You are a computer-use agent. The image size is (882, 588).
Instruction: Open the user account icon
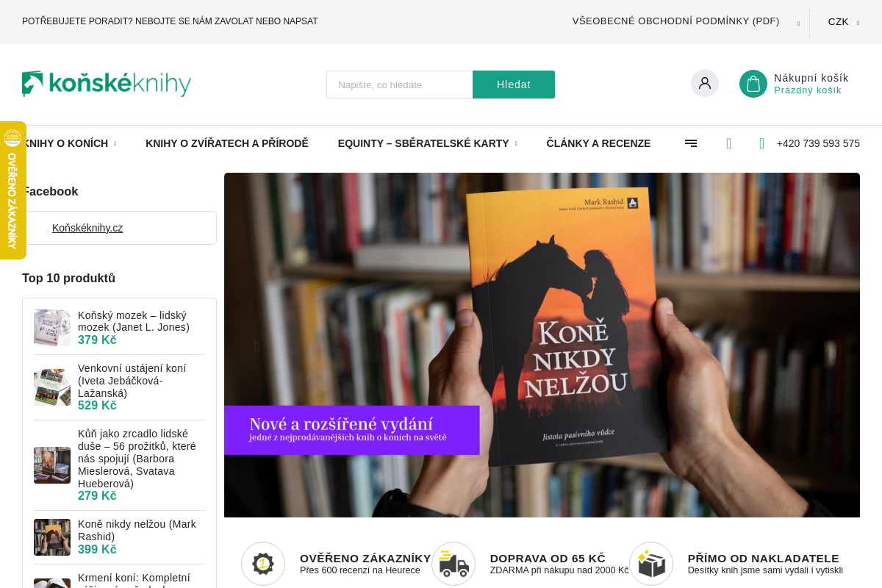pyautogui.click(x=705, y=83)
